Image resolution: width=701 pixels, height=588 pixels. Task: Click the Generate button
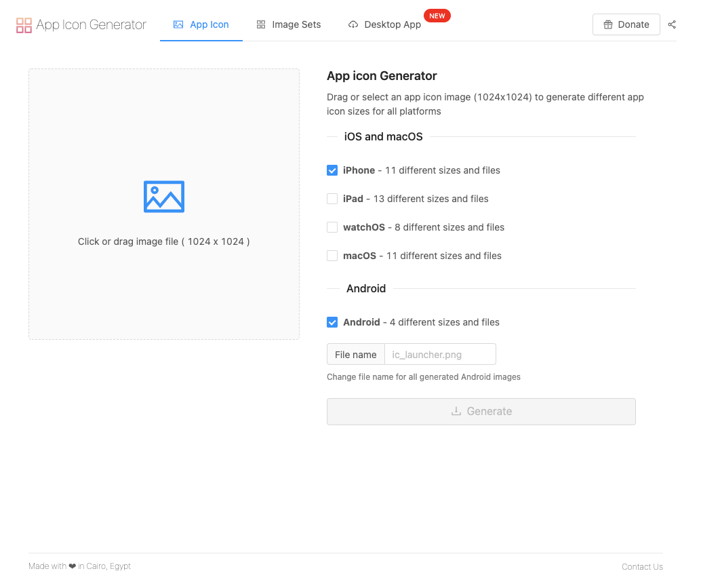coord(481,412)
